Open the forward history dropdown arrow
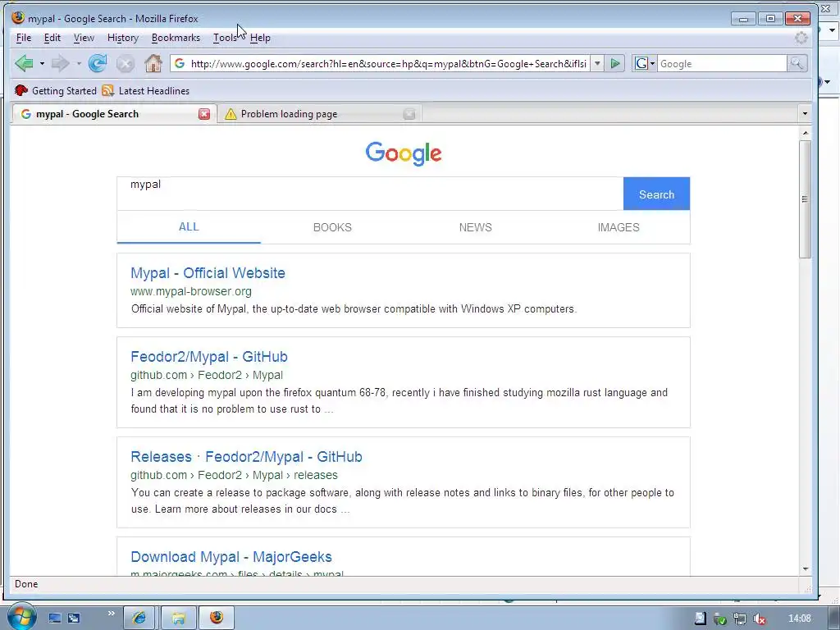This screenshot has height=630, width=840. [x=79, y=64]
